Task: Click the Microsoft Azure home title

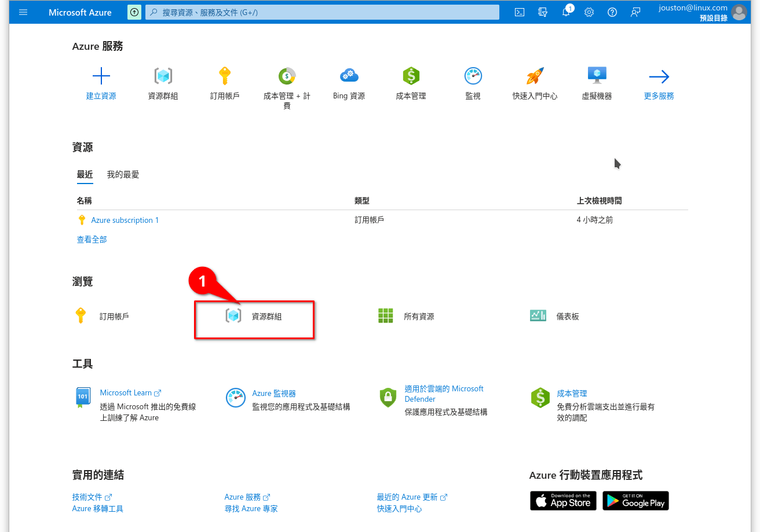Action: tap(80, 12)
